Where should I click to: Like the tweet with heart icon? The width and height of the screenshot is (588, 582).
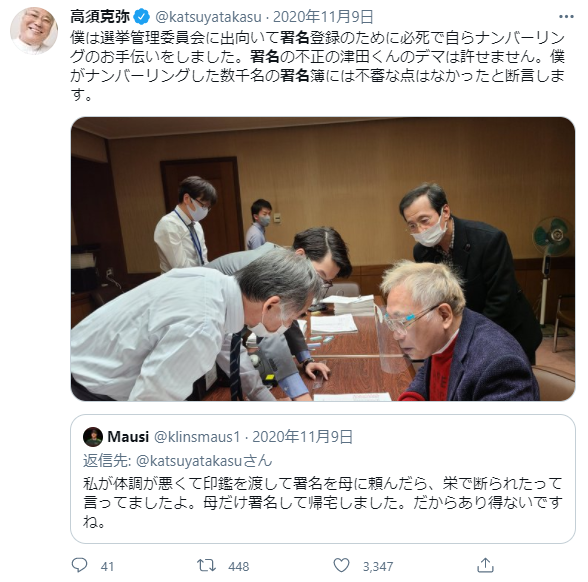coord(341,565)
